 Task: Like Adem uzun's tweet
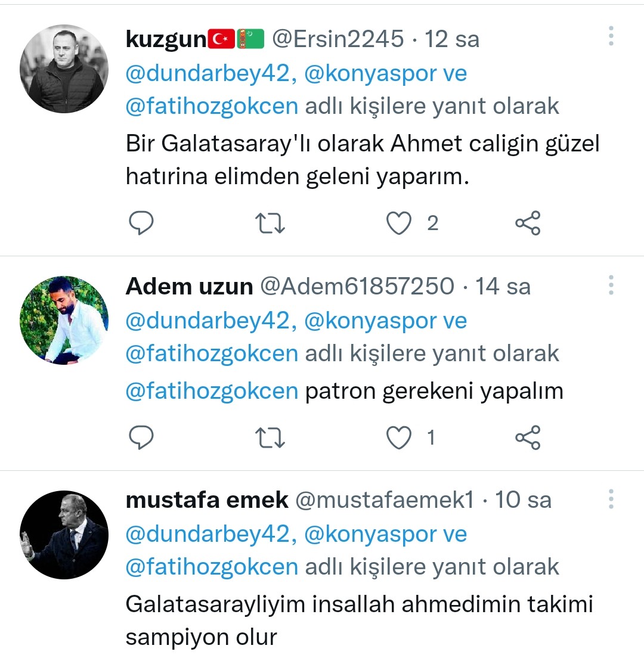[x=399, y=437]
